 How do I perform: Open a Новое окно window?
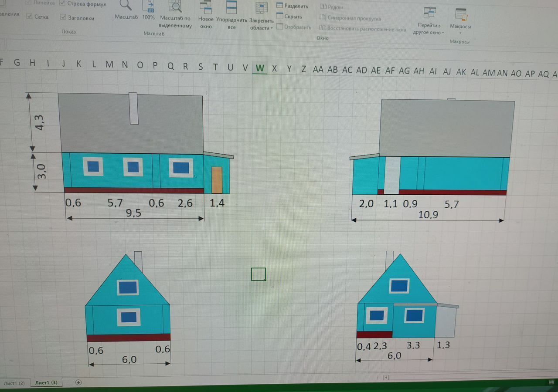206,15
